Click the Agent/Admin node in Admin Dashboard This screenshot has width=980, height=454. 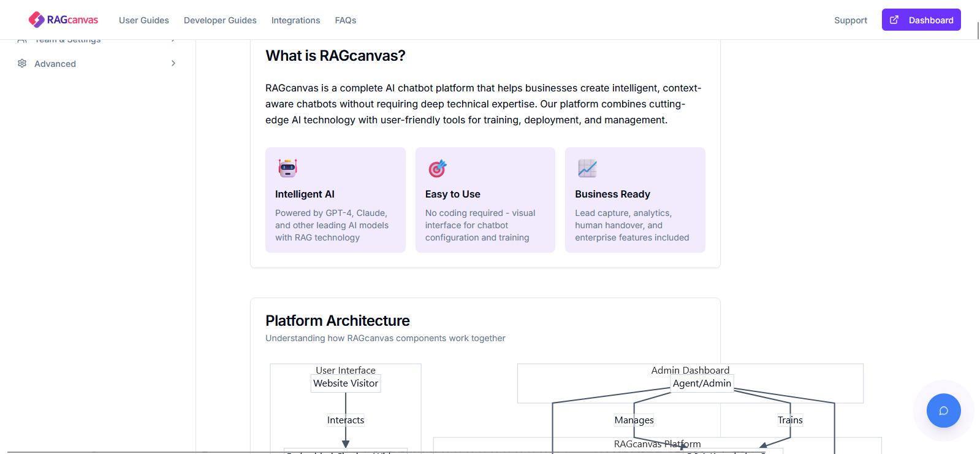click(x=701, y=383)
